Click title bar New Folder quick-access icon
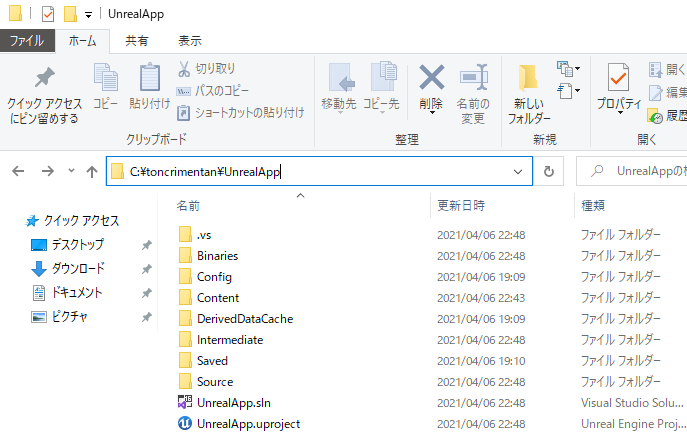The image size is (687, 433). coord(70,14)
